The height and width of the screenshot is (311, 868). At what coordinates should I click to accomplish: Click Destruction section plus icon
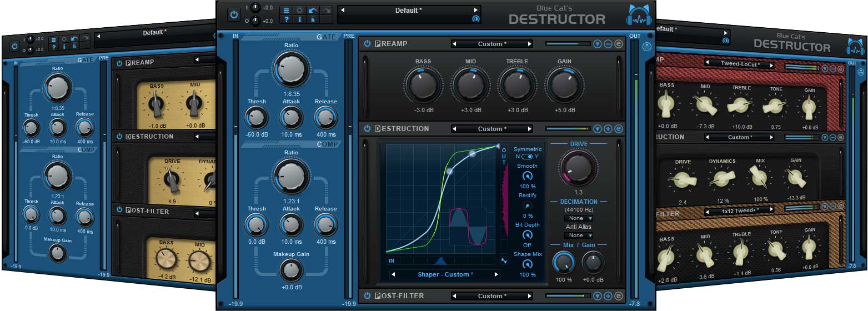coord(608,129)
